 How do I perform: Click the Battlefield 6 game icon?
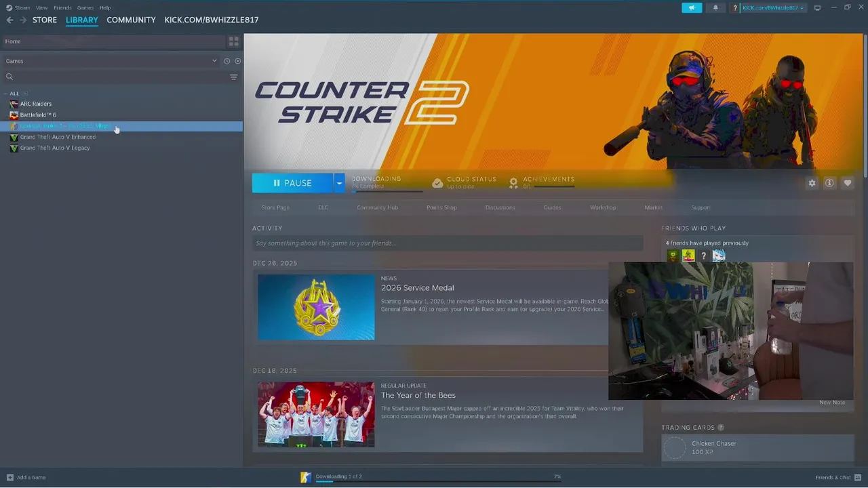14,115
